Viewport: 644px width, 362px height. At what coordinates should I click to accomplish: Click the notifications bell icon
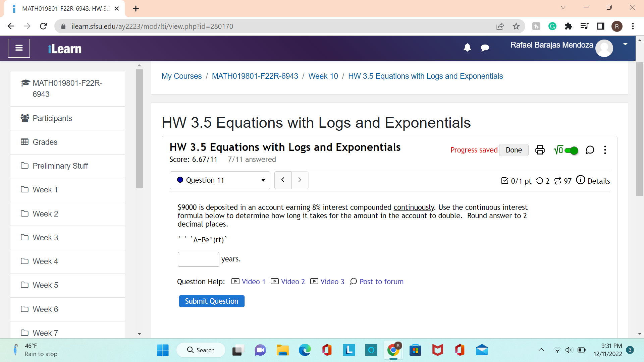(467, 48)
